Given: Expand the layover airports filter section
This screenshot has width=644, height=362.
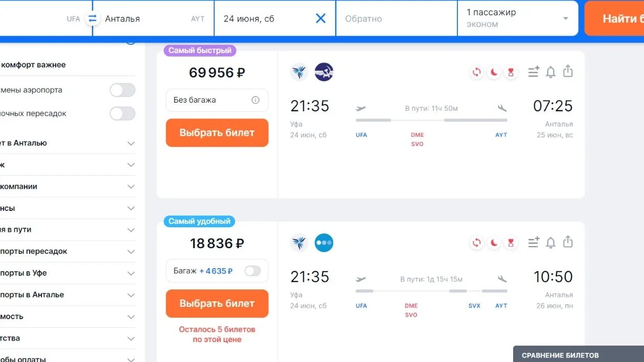Looking at the screenshot, I should (x=67, y=251).
